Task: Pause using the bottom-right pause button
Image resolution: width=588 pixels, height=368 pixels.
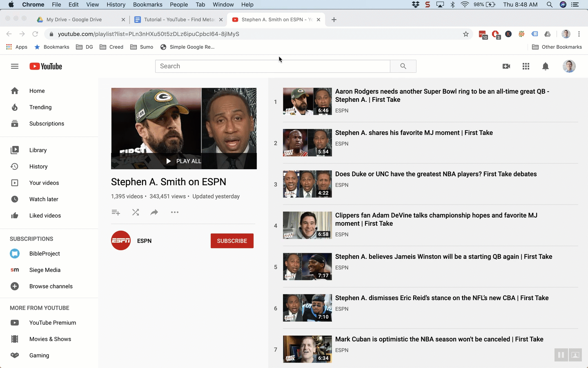Action: [x=561, y=355]
